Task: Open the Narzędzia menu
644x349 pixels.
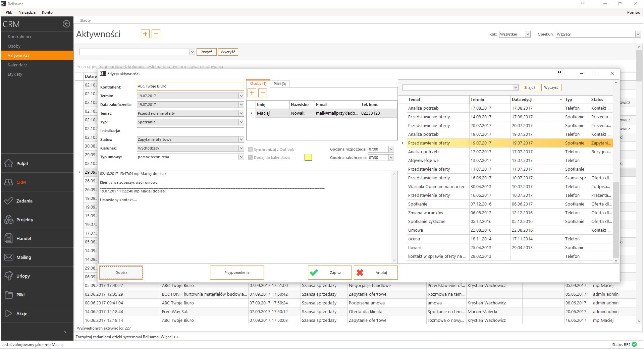Action: click(x=27, y=12)
